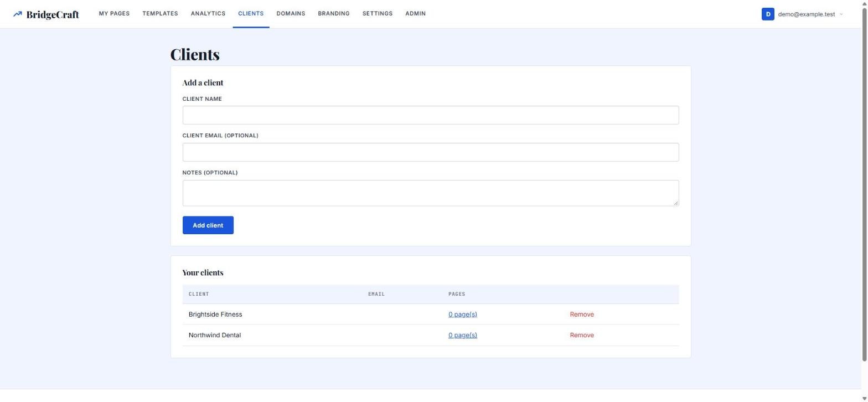This screenshot has width=868, height=402.
Task: Remove the Brightside Fitness client
Action: [x=582, y=315]
